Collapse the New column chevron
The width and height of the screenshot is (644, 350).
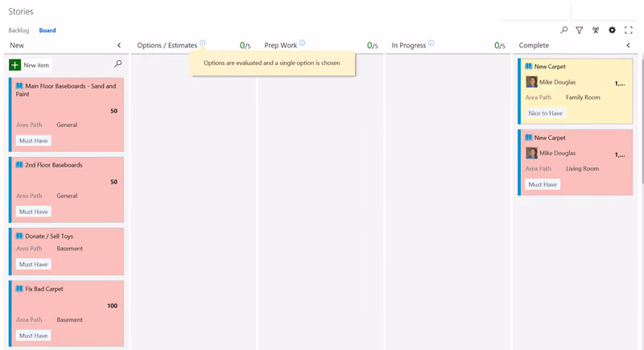119,45
